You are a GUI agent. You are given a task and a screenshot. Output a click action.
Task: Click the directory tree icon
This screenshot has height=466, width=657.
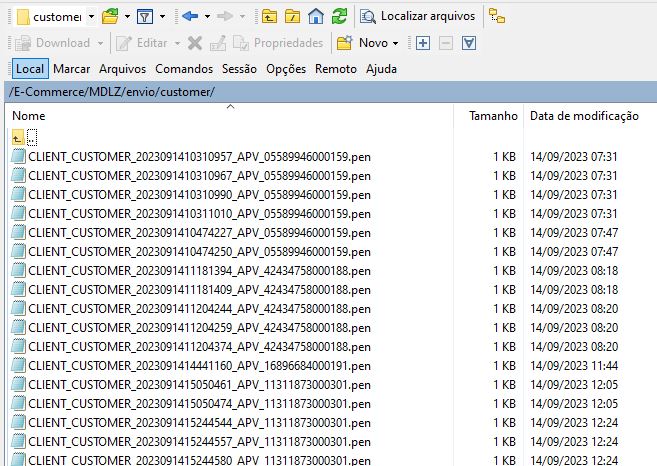(x=497, y=17)
